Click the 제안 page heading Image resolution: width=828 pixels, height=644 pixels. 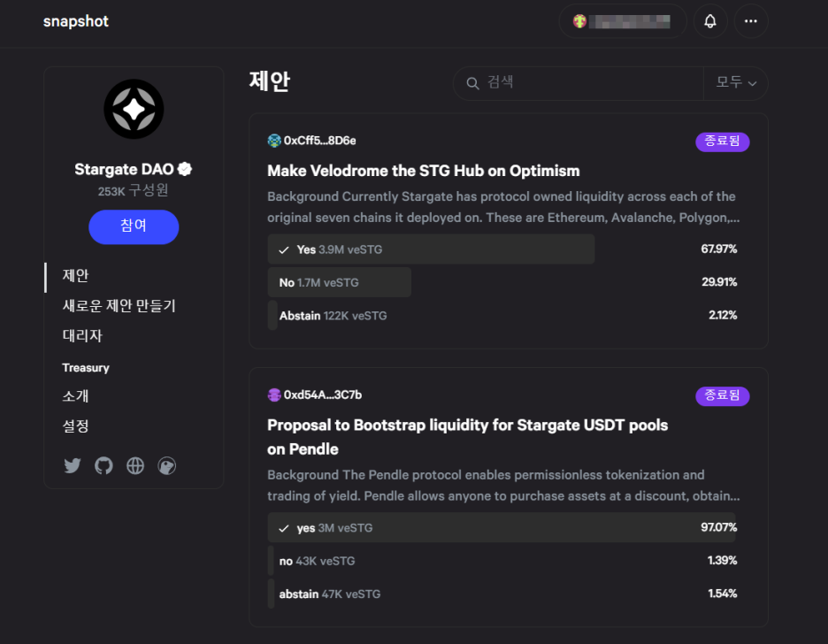270,81
